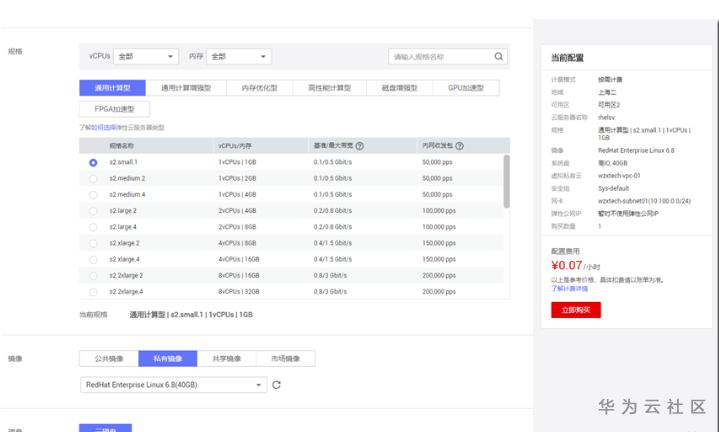The height and width of the screenshot is (432, 719).
Task: Click the refresh icon next to image dropdown
Action: [x=276, y=385]
